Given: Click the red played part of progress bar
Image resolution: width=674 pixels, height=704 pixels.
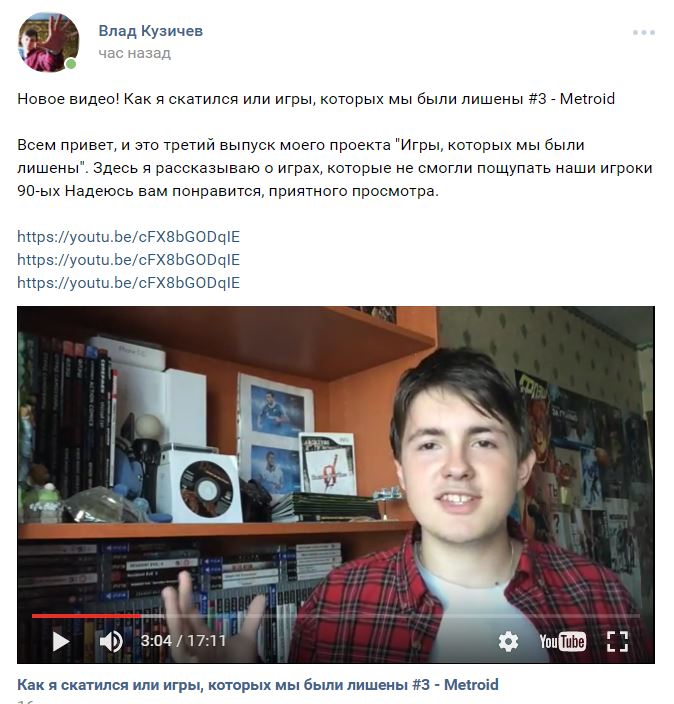Looking at the screenshot, I should [86, 616].
